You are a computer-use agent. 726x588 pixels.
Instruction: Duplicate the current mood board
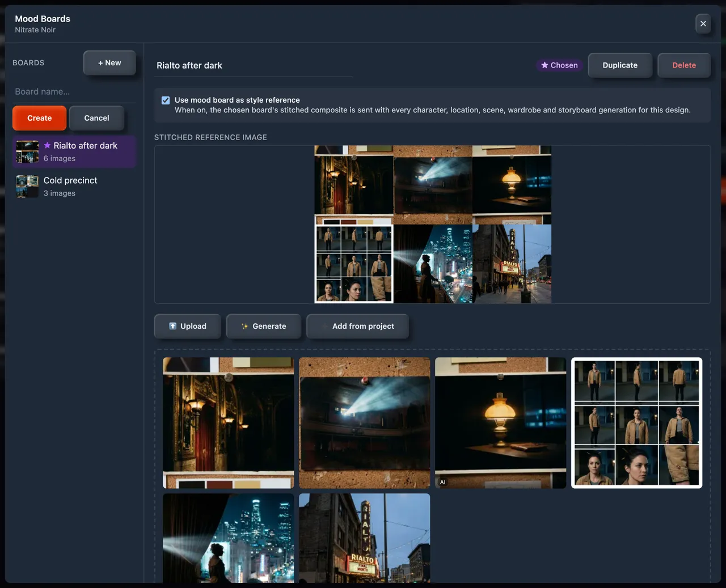point(620,65)
